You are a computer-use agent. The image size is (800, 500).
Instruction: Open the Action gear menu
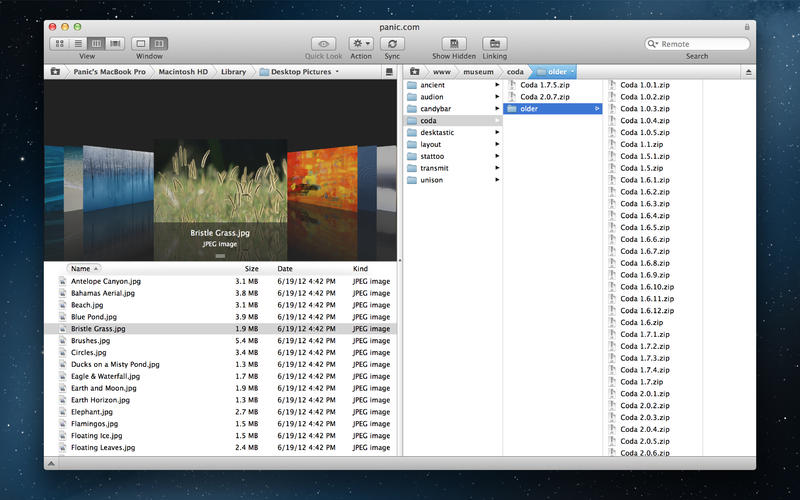click(361, 44)
